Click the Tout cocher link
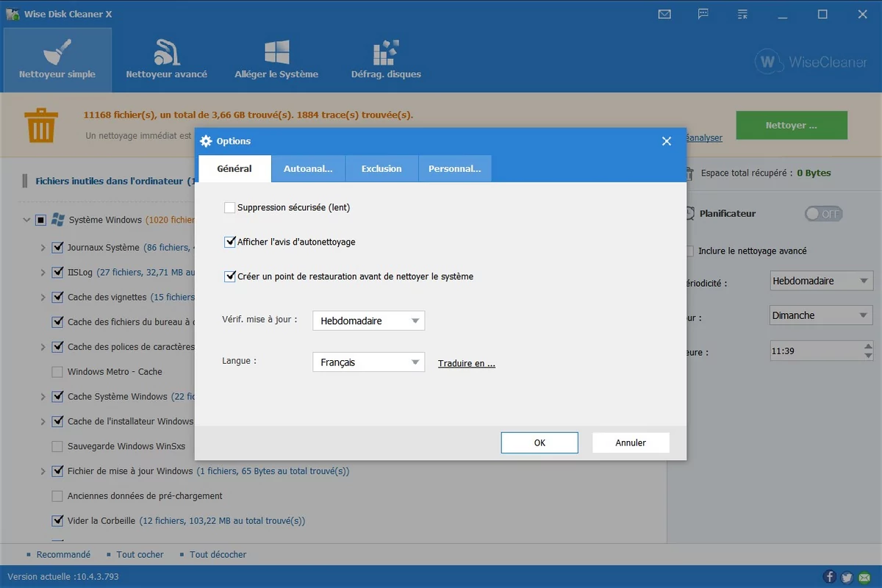The image size is (882, 588). tap(140, 555)
